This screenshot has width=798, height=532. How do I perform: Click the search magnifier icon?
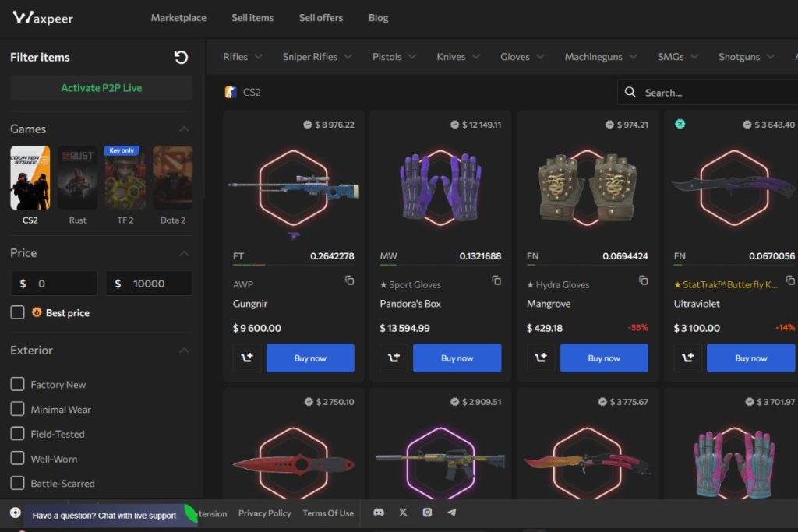coord(630,92)
